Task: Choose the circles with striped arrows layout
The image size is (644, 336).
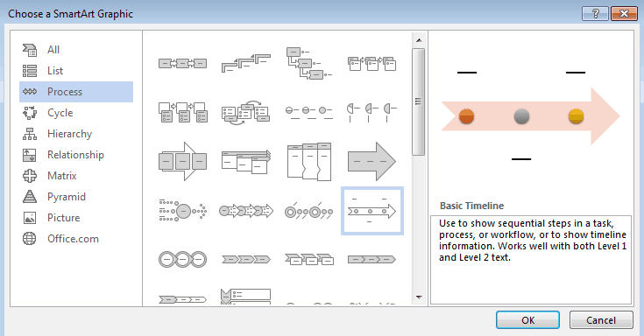Action: (x=246, y=211)
